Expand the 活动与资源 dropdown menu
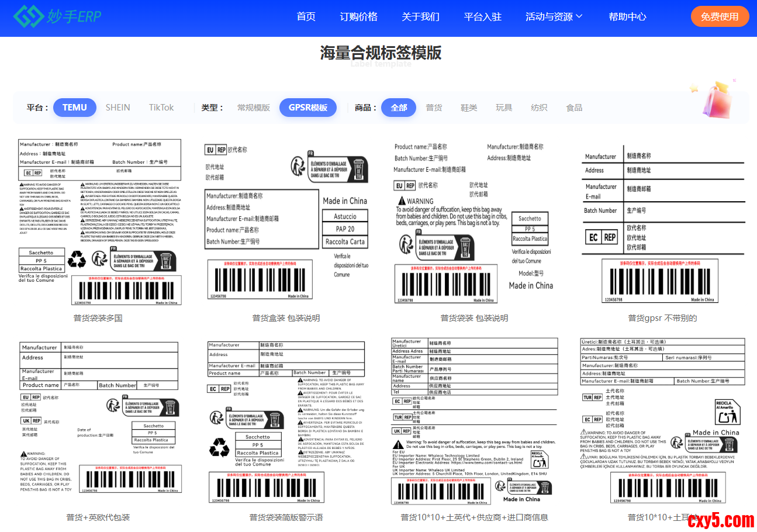 coord(554,16)
